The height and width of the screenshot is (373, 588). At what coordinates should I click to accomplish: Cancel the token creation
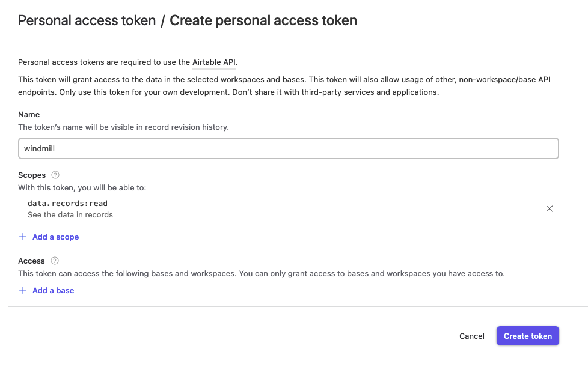coord(472,336)
